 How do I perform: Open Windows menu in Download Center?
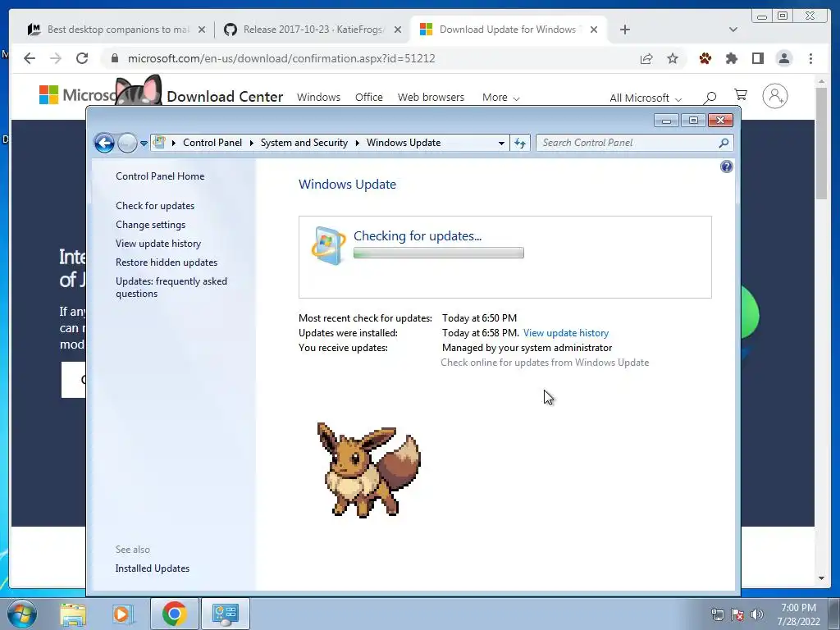click(319, 97)
